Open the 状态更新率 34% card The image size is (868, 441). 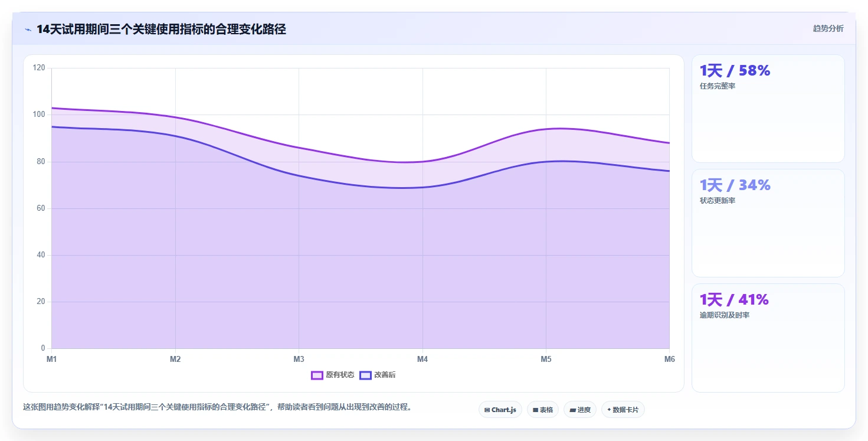coord(768,223)
